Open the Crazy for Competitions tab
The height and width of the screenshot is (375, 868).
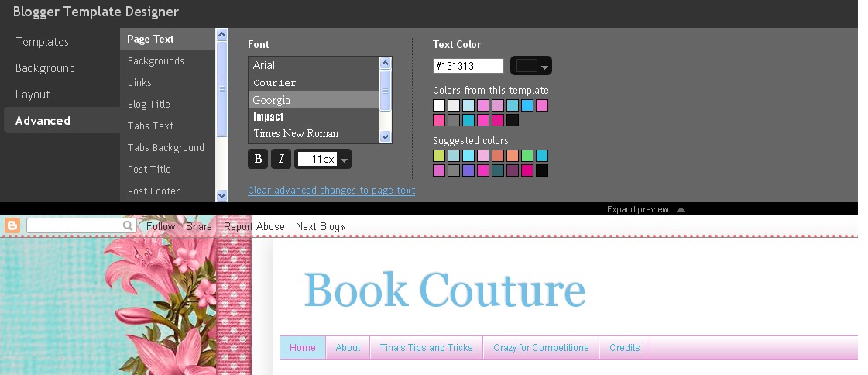click(540, 347)
